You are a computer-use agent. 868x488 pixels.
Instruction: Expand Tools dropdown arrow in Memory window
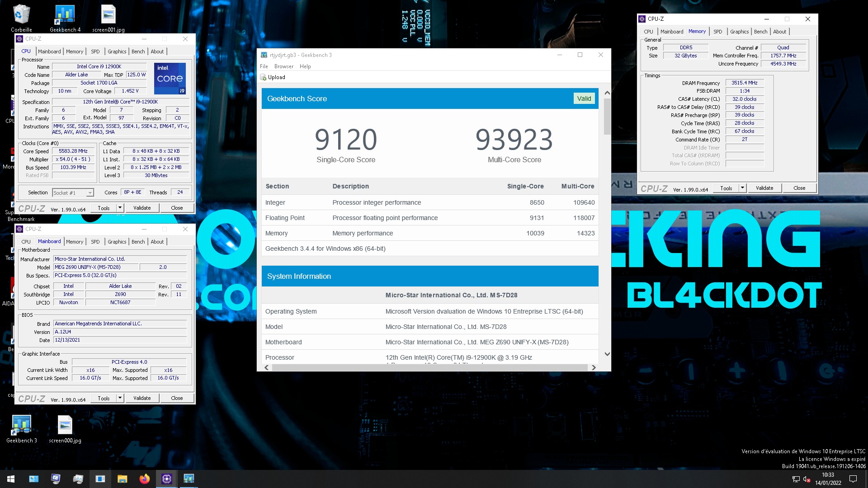coord(742,188)
